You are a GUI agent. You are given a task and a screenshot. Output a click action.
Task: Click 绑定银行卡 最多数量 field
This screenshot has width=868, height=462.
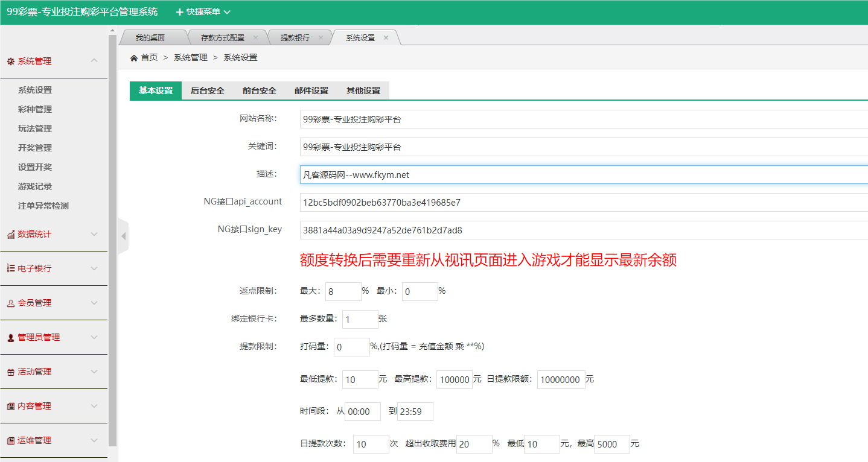[360, 320]
